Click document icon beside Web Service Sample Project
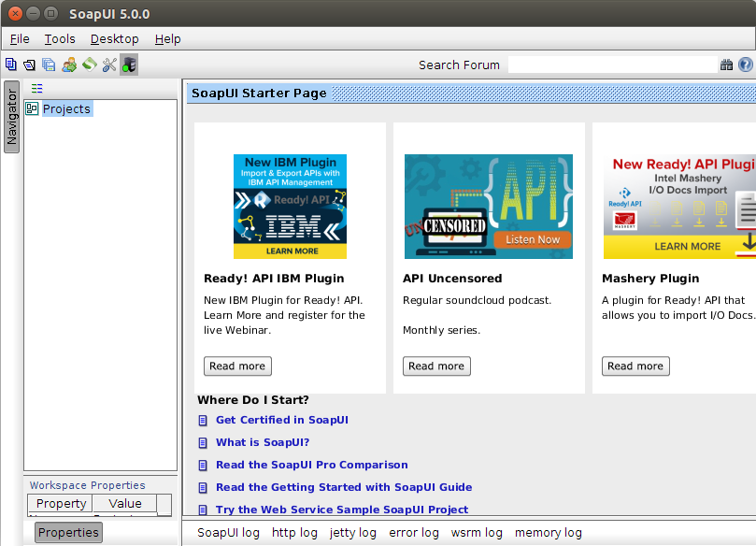756x546 pixels. pyautogui.click(x=203, y=510)
